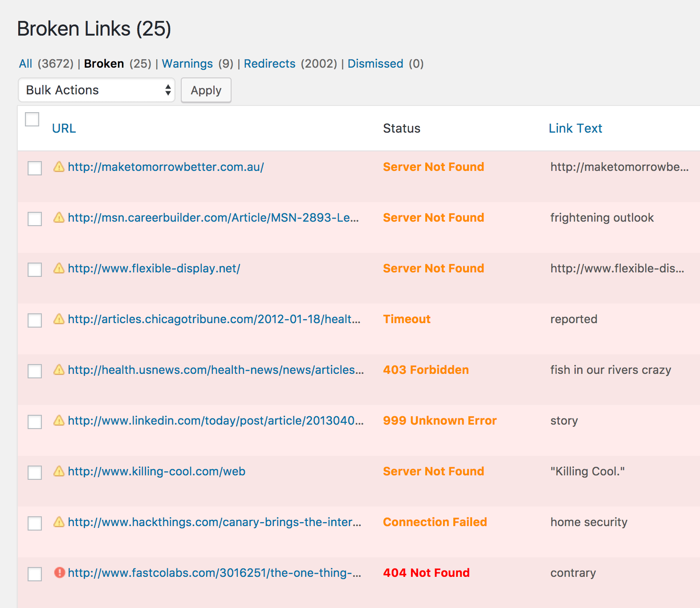700x608 pixels.
Task: Check the killing-cool.com row checkbox
Action: pyautogui.click(x=35, y=473)
